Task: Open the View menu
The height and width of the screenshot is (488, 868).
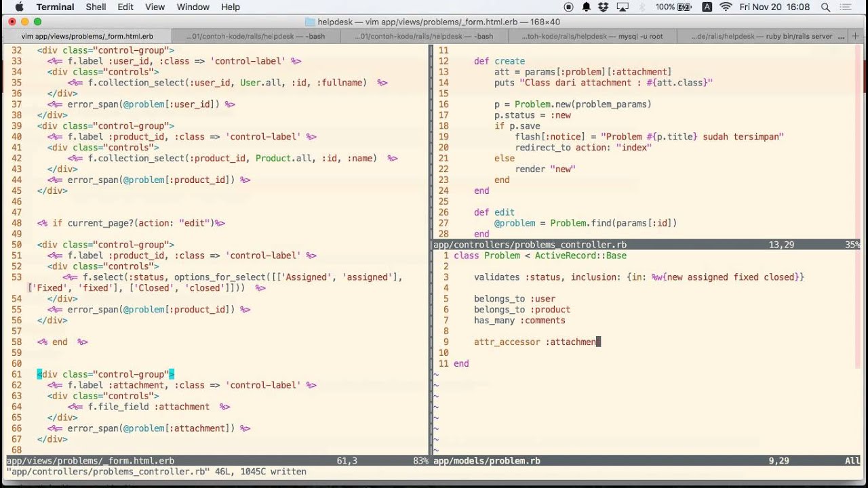Action: tap(155, 7)
